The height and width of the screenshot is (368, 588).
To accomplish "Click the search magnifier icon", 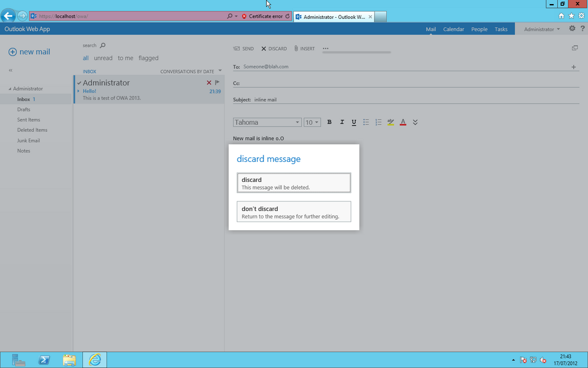I will (x=103, y=45).
